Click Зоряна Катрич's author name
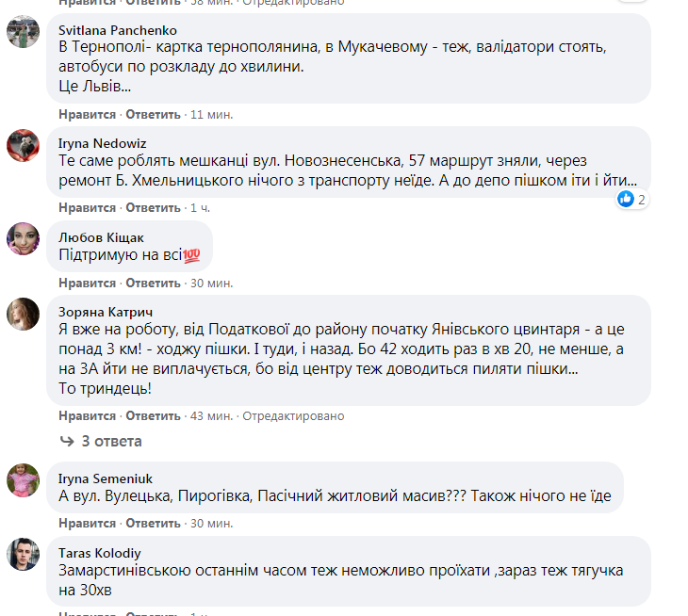The width and height of the screenshot is (688, 616). point(106,312)
